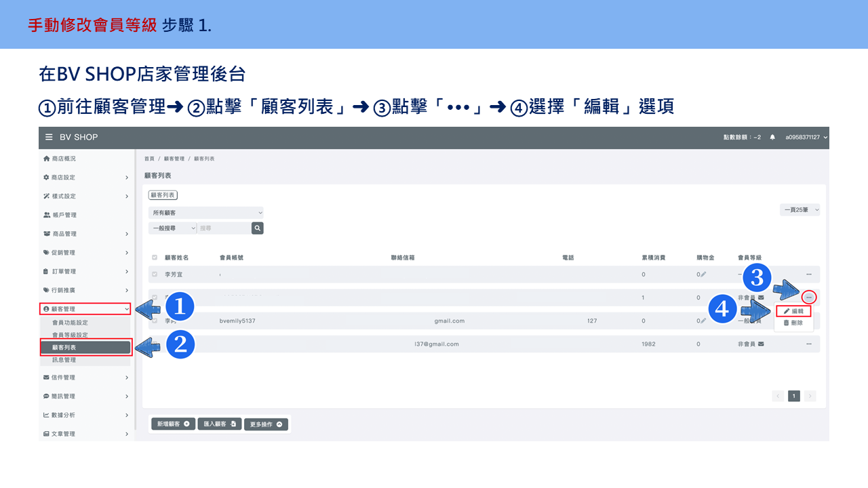The height and width of the screenshot is (488, 868).
Task: Go to page 1 in pagination
Action: click(794, 396)
